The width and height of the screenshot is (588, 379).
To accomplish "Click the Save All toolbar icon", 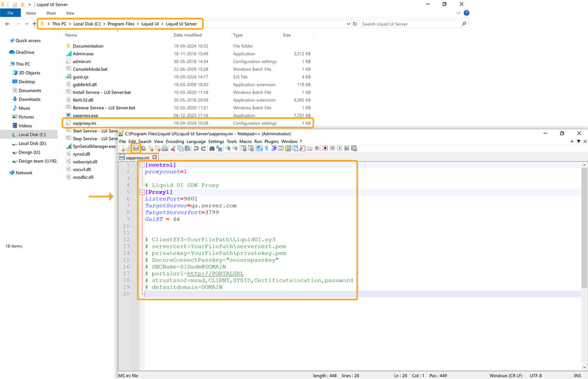I will pos(143,148).
